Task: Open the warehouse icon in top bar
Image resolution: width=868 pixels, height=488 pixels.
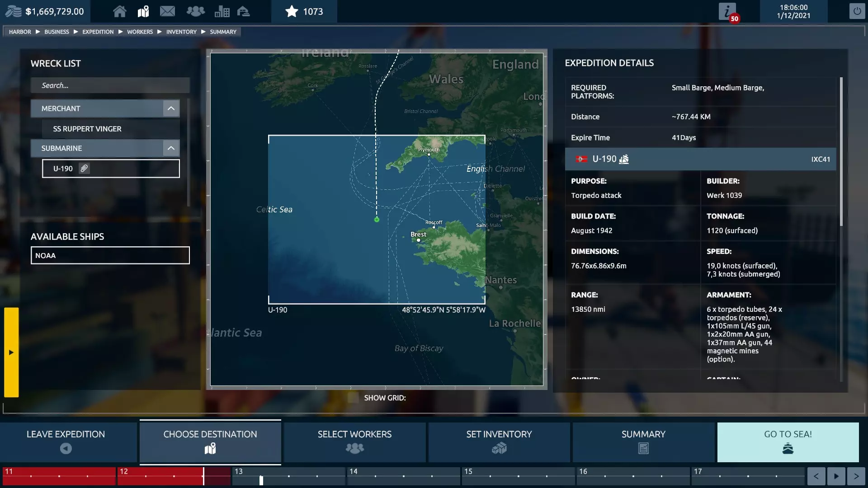Action: 244,11
